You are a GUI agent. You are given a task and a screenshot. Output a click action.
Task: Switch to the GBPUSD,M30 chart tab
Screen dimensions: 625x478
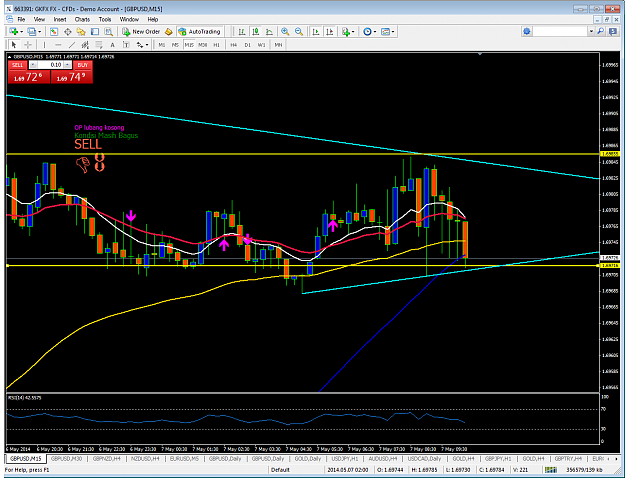[67, 459]
